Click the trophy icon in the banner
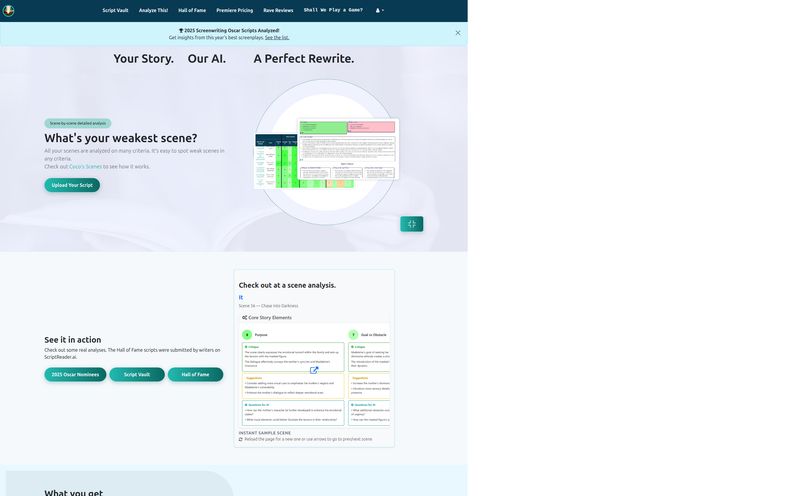 click(x=181, y=31)
